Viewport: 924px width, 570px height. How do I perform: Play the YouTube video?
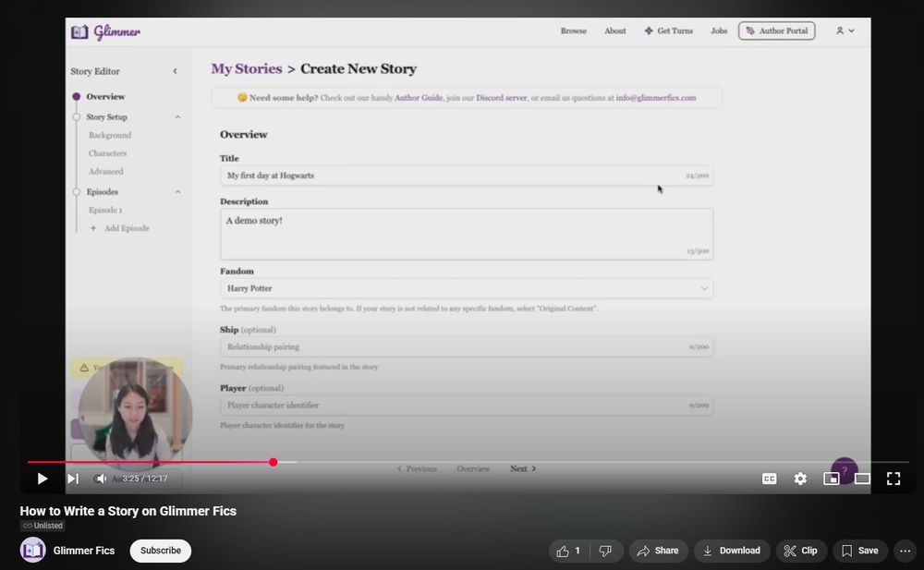[x=42, y=479]
